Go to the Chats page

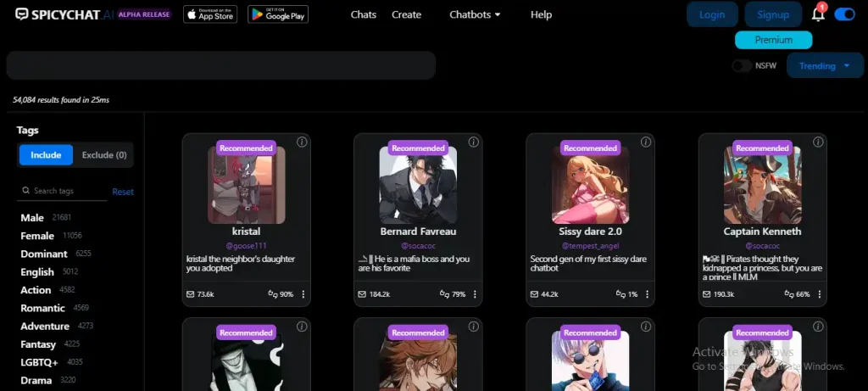click(364, 14)
